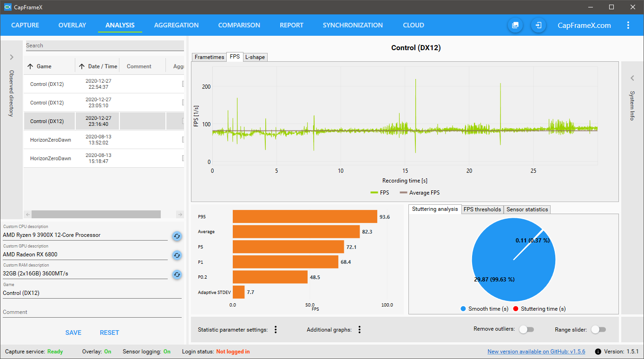This screenshot has height=359, width=644.
Task: Open Additional graphs three-dot menu
Action: (x=359, y=330)
